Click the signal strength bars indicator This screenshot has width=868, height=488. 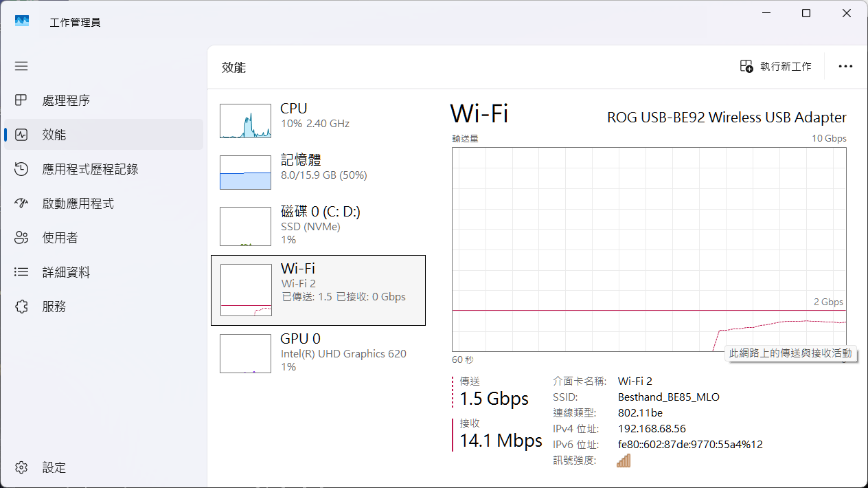[624, 461]
